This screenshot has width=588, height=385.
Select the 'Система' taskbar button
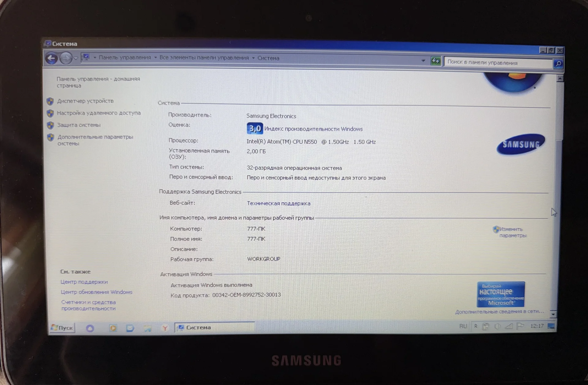pos(215,327)
